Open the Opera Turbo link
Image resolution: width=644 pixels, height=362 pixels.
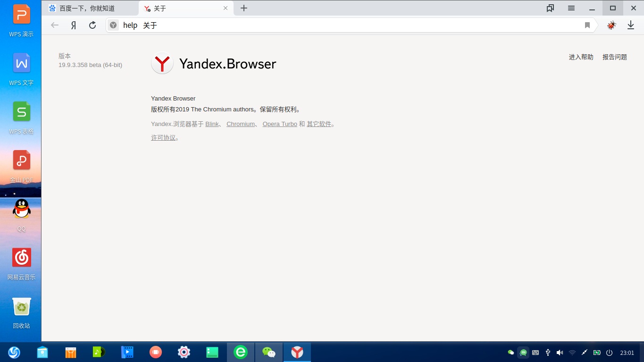(280, 124)
